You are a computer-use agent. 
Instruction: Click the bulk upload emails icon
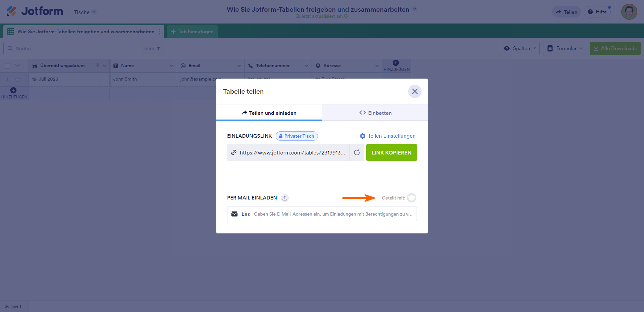pyautogui.click(x=285, y=198)
